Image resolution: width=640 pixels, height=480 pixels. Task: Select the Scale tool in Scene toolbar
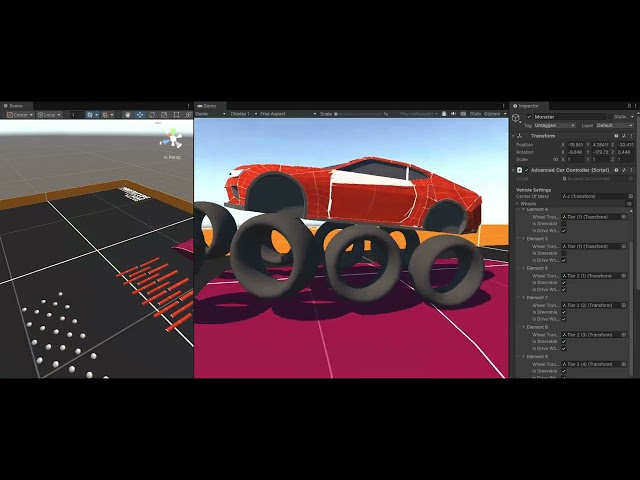click(164, 115)
